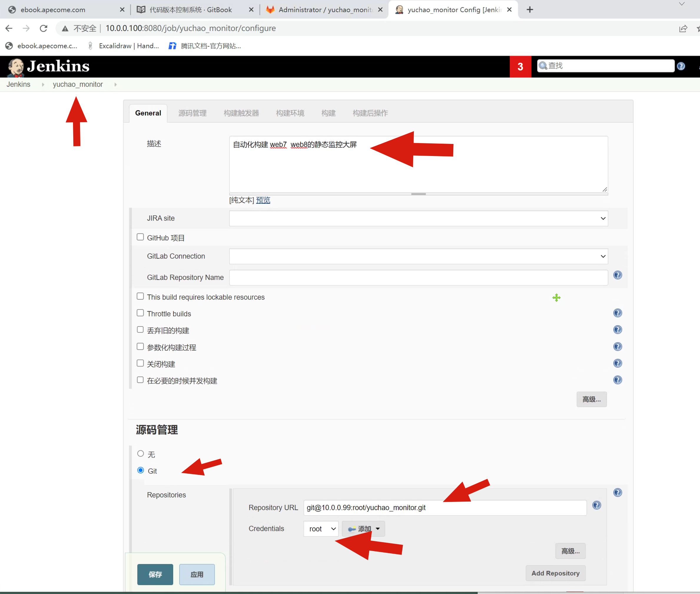Click the Add Repository button
Screen dimensions: 700x594
point(555,573)
